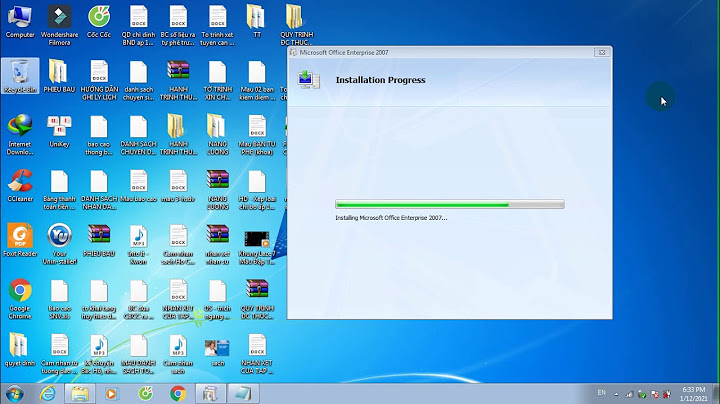
Task: Select the QUY TRINH DC THUC archive
Action: pyautogui.click(x=257, y=299)
